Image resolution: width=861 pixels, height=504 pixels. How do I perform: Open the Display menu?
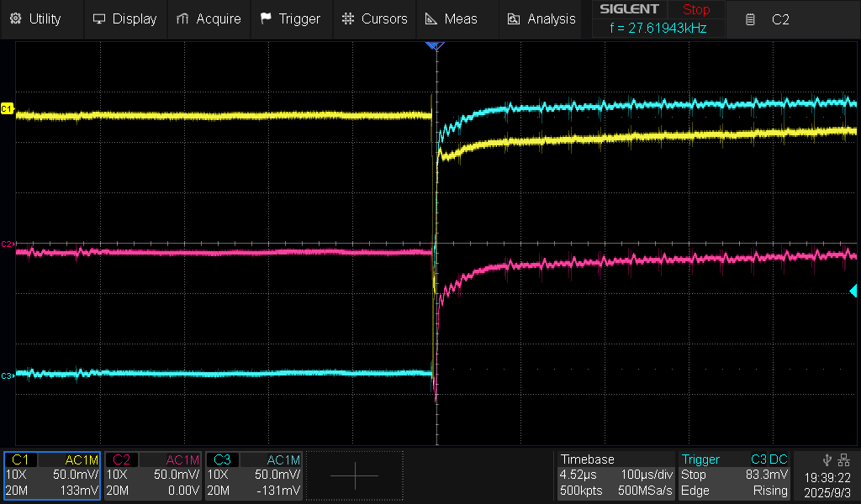tap(124, 18)
